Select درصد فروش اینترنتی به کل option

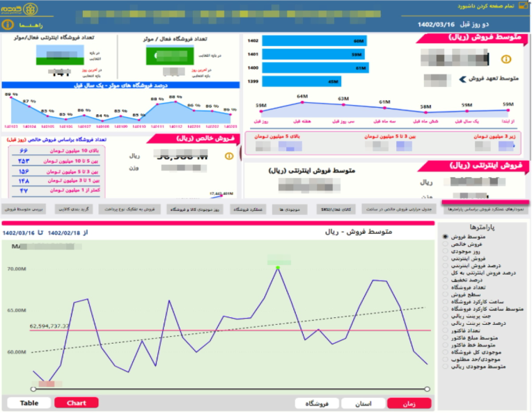point(445,273)
